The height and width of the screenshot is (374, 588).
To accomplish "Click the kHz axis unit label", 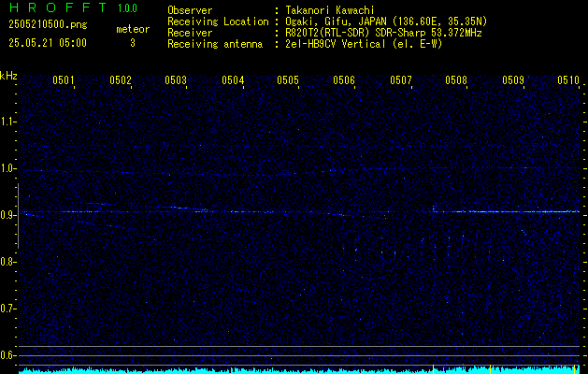I will (x=8, y=76).
